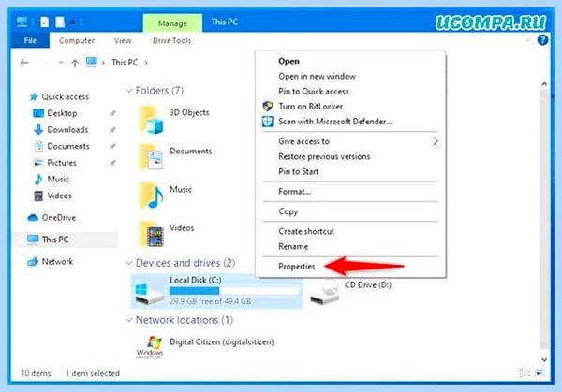The image size is (562, 392).
Task: Select the Documents folder icon in Folders
Action: [151, 157]
